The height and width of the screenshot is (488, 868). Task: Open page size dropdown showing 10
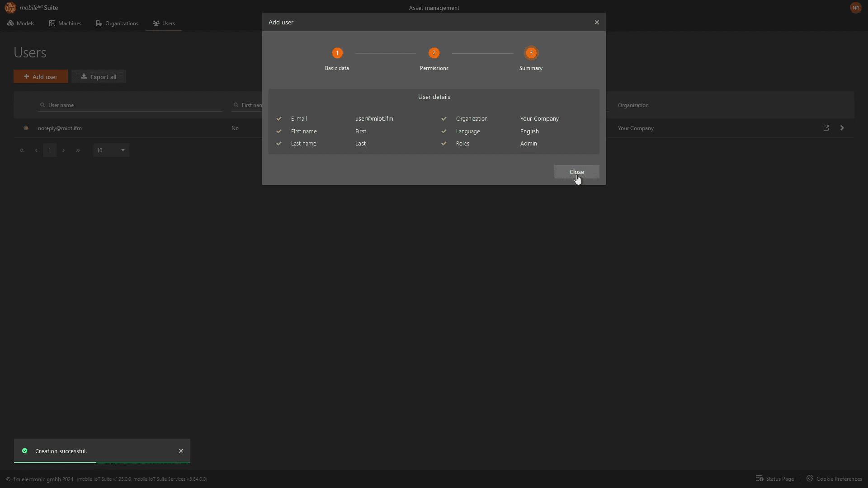pos(111,150)
